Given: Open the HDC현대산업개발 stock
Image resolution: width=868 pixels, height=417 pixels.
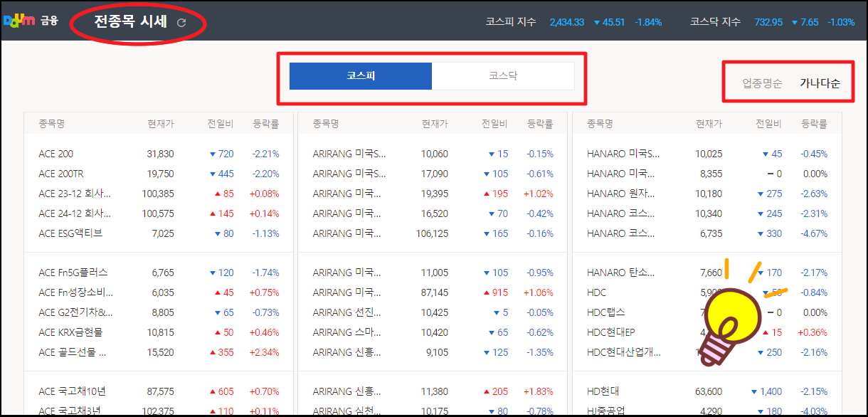Looking at the screenshot, I should (624, 352).
